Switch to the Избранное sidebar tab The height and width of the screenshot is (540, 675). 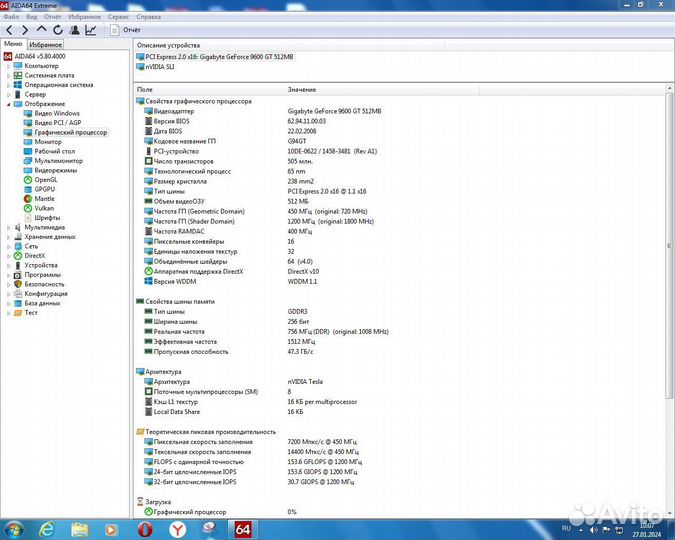(46, 44)
